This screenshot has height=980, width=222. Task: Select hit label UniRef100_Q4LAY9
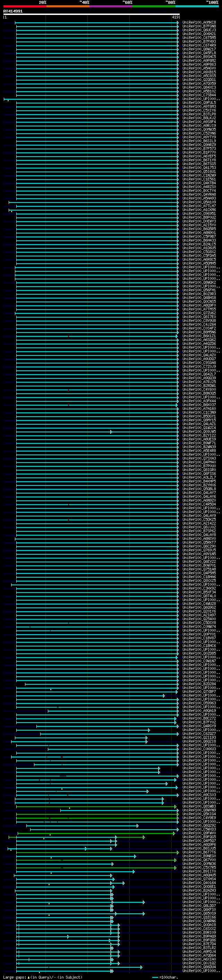[199, 516]
